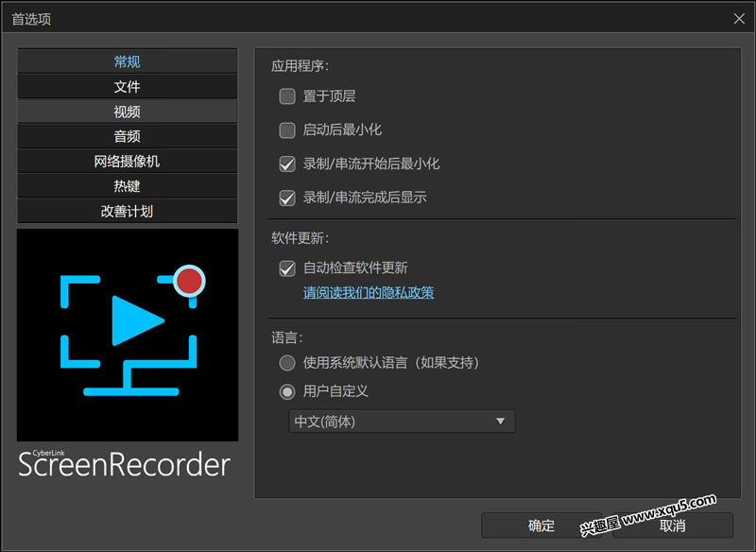Screen dimensions: 756x552
Task: Switch to the 文件 settings tab
Action: [x=127, y=86]
